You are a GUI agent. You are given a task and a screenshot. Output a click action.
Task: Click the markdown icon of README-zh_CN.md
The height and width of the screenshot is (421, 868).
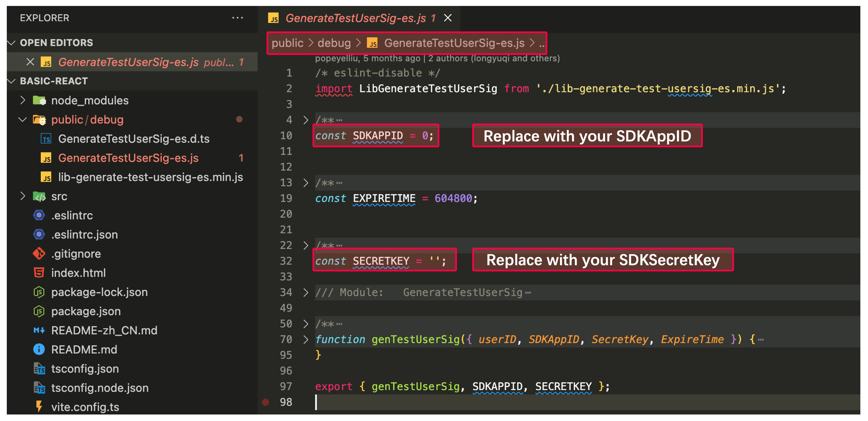(39, 330)
